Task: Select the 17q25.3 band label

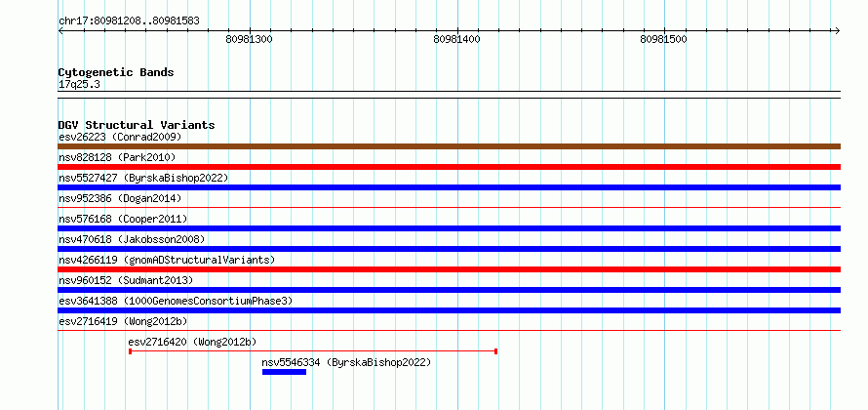Action: click(x=79, y=85)
